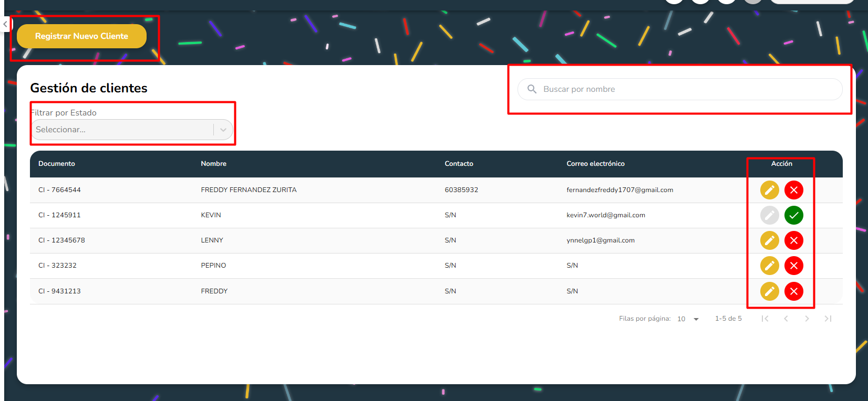Image resolution: width=868 pixels, height=401 pixels.
Task: Collapse sidebar using the left chevron
Action: tap(5, 24)
